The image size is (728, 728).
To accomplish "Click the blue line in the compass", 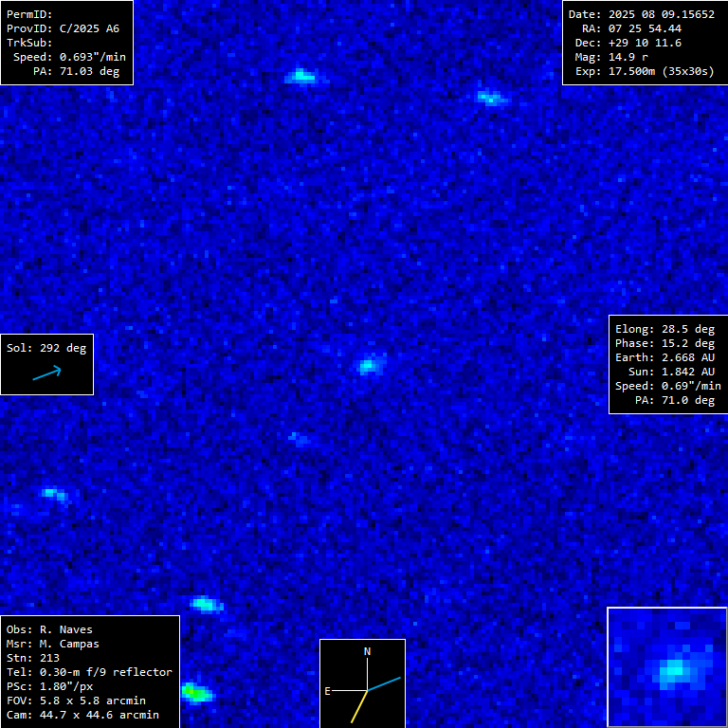I will (x=386, y=683).
